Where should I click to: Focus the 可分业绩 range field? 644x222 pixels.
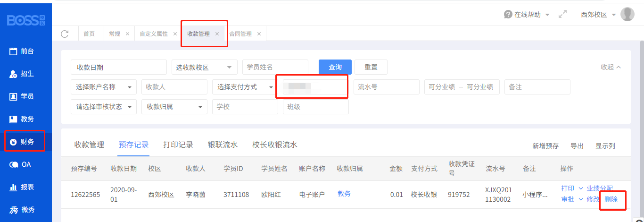click(x=462, y=87)
